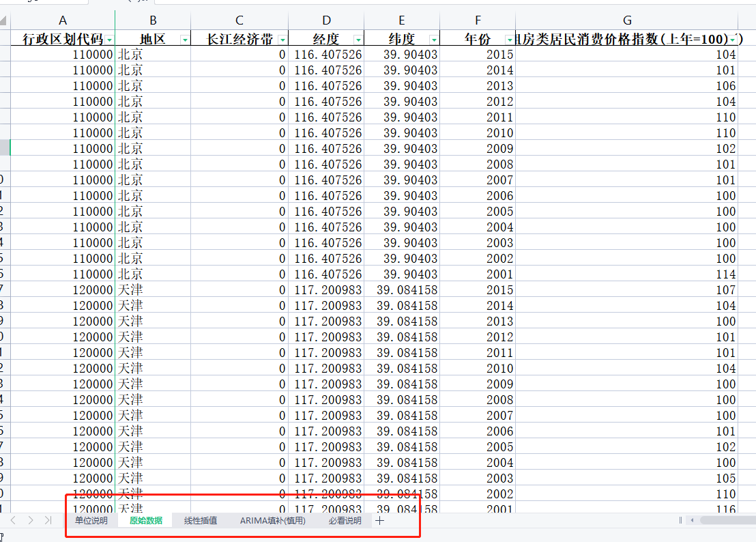Select index value 116 in the last row
This screenshot has width=756, height=542.
tap(627, 508)
